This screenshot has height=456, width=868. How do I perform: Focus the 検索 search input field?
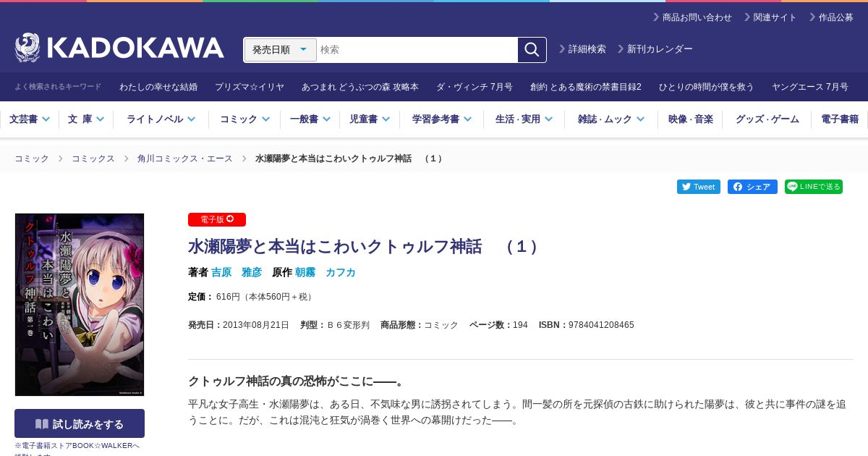(417, 50)
